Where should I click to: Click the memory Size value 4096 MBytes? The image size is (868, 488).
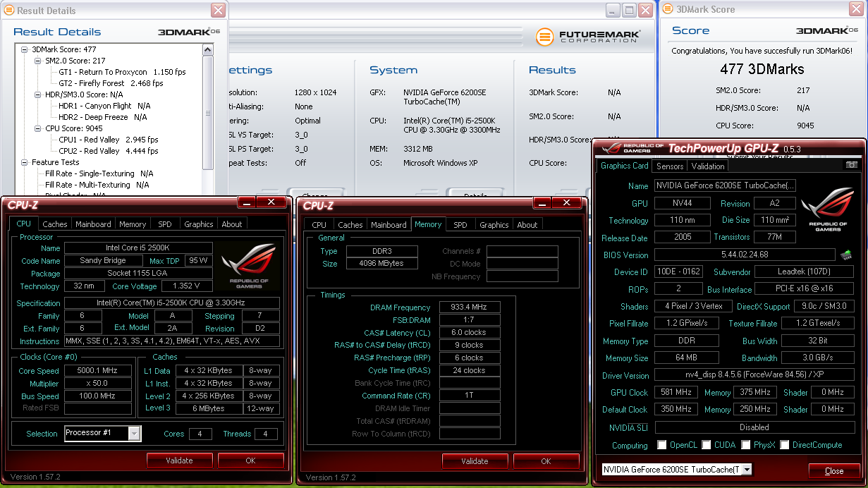(x=382, y=264)
